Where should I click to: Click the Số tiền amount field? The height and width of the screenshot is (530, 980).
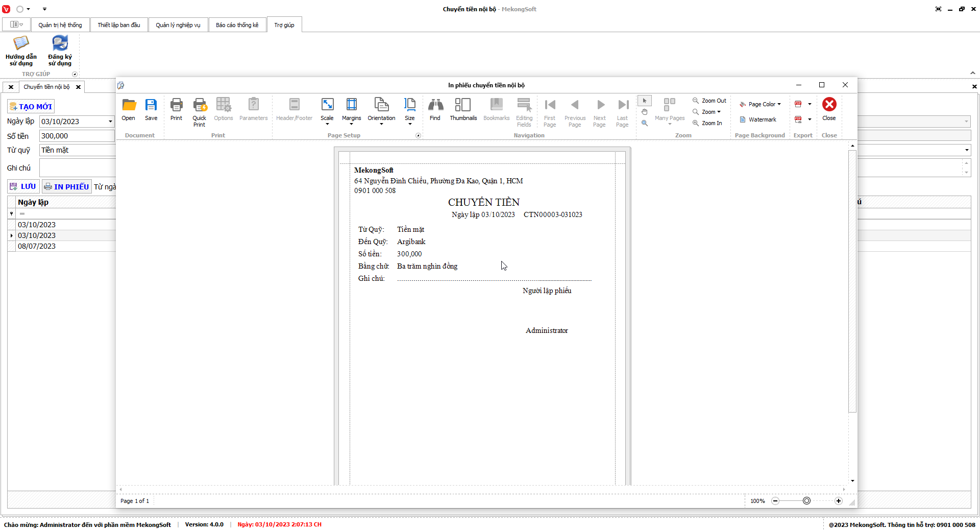(x=77, y=136)
